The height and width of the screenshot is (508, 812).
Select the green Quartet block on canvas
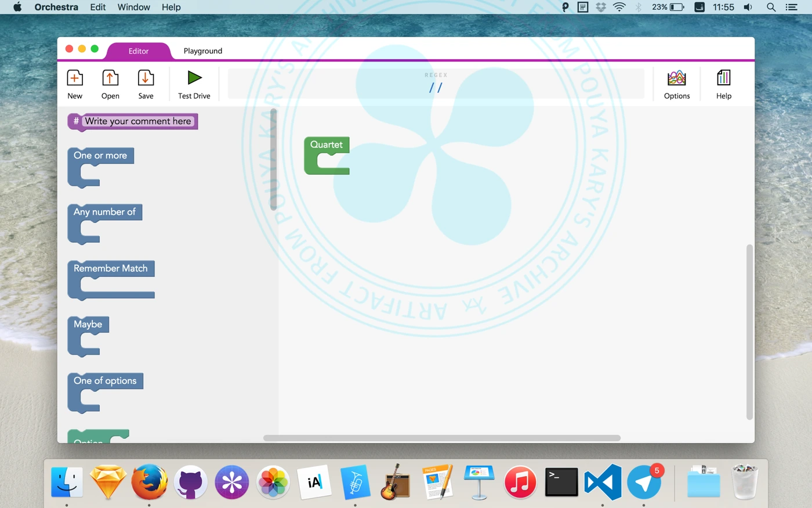click(326, 145)
